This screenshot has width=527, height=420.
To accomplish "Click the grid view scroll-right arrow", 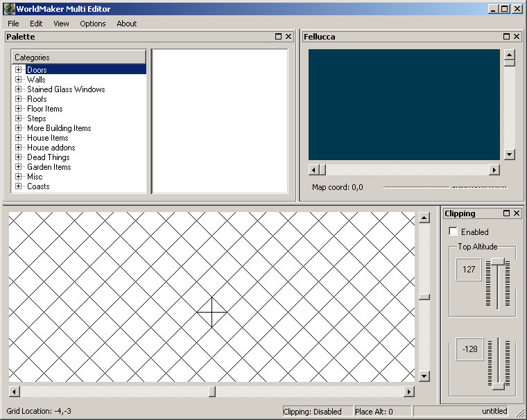I will 408,392.
